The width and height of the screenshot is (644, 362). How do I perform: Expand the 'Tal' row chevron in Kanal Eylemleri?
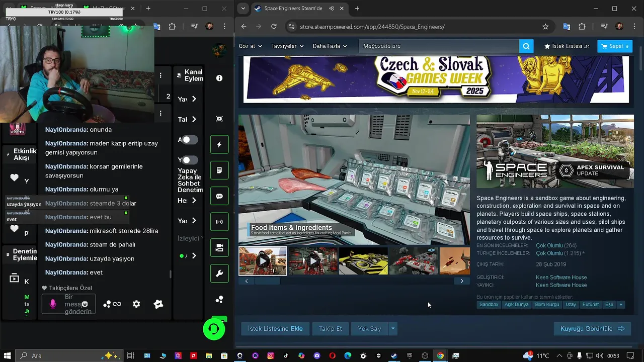[194, 119]
